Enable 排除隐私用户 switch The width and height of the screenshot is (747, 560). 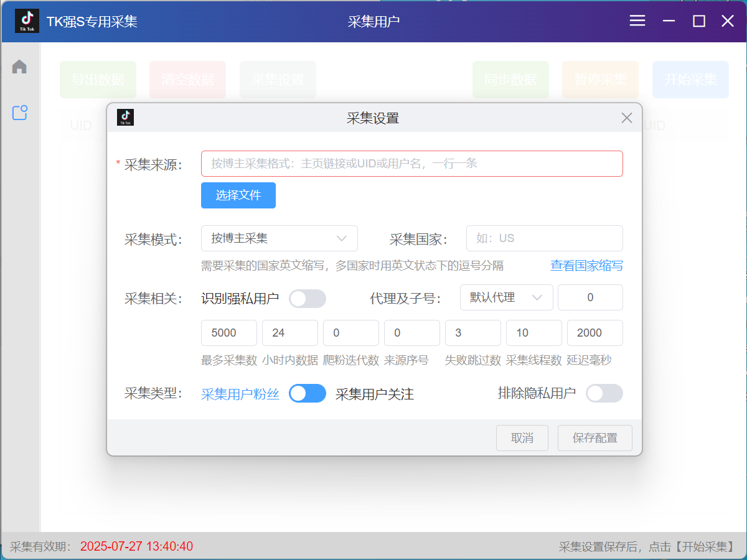coord(604,393)
